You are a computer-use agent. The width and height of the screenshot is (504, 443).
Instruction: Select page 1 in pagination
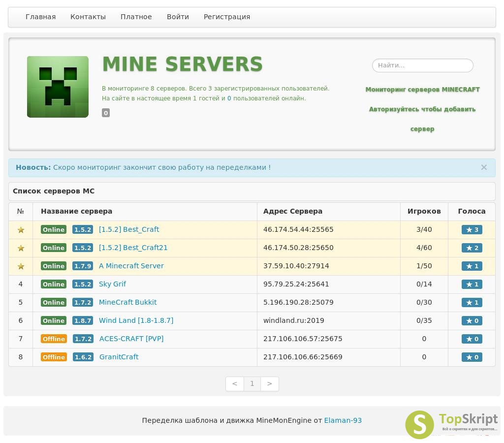(252, 384)
